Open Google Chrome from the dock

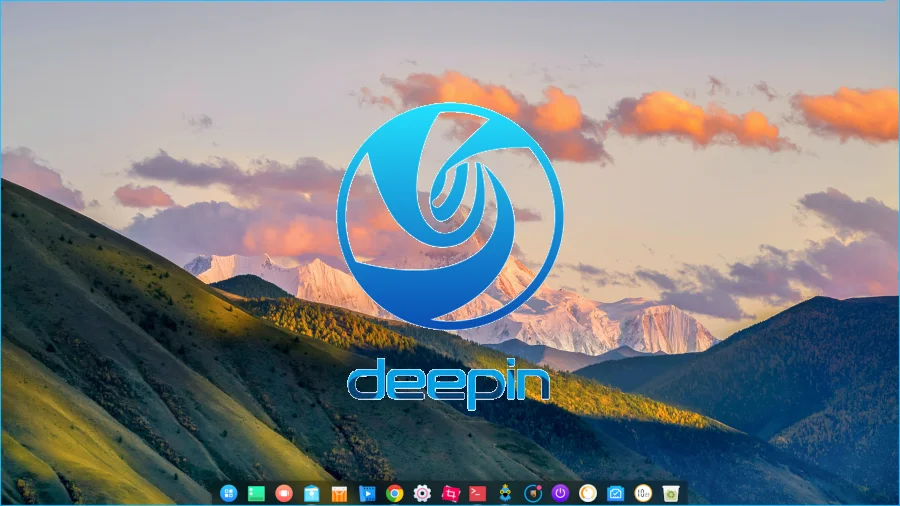point(394,493)
